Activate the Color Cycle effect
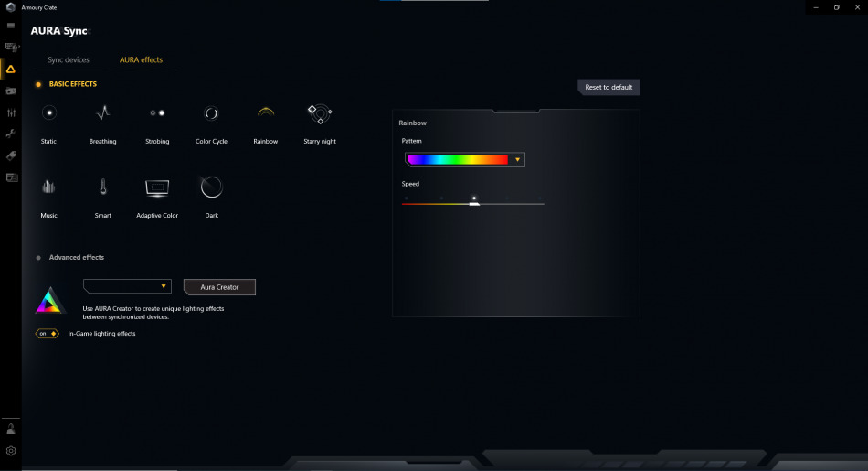Image resolution: width=868 pixels, height=471 pixels. point(211,113)
